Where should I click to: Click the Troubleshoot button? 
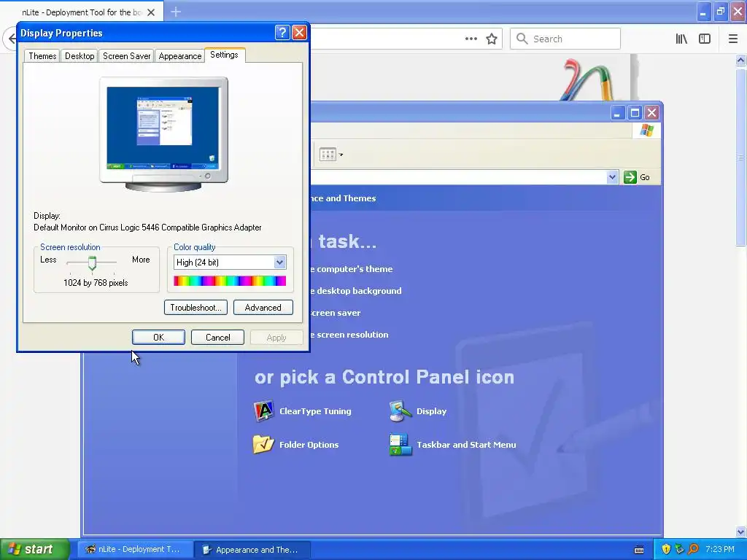click(196, 308)
